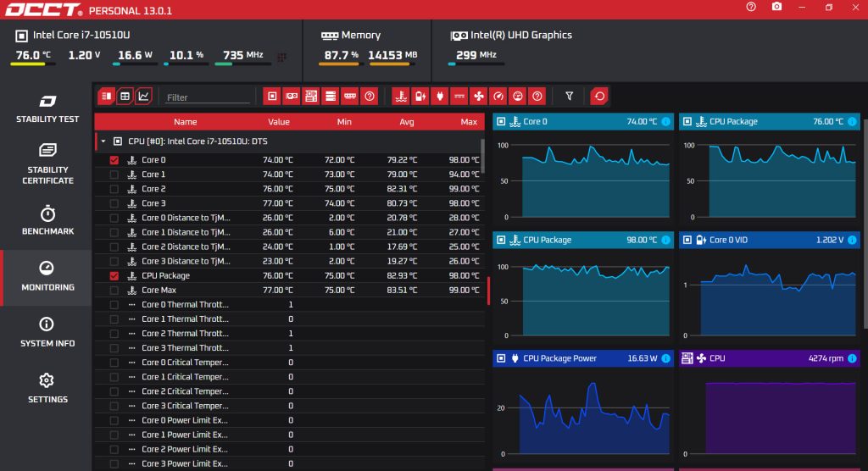The height and width of the screenshot is (471, 868).
Task: Sort the table by the Value column
Action: (279, 122)
